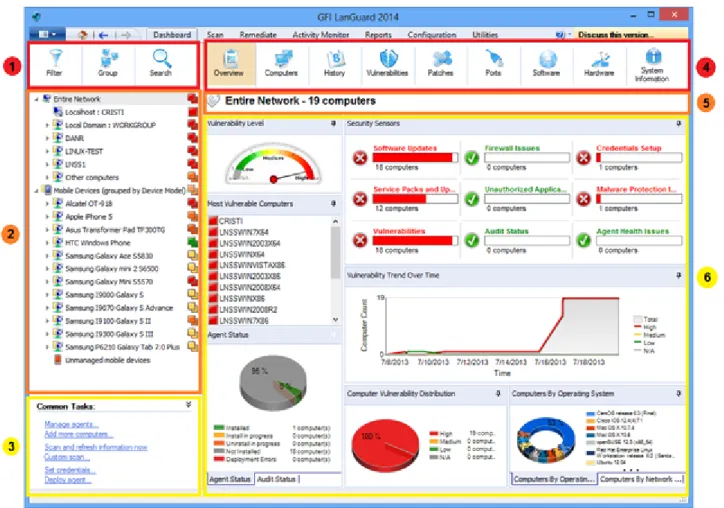Click the Agent Health Issues check icon
The width and height of the screenshot is (724, 508).
tap(584, 241)
